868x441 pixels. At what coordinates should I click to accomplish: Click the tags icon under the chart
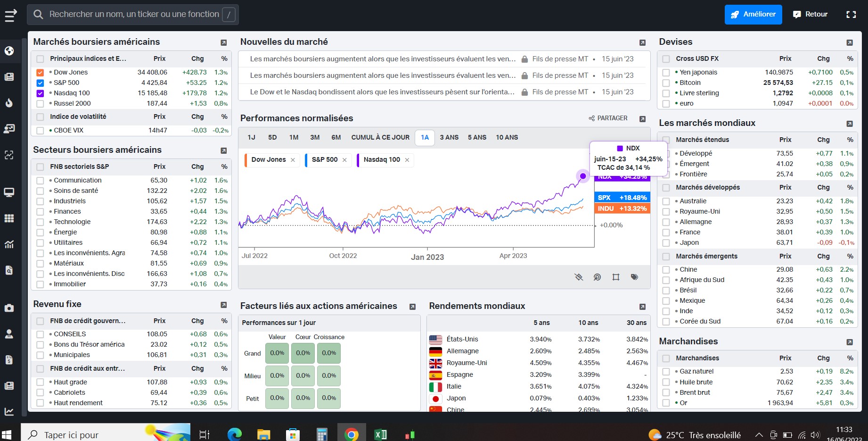(x=635, y=277)
